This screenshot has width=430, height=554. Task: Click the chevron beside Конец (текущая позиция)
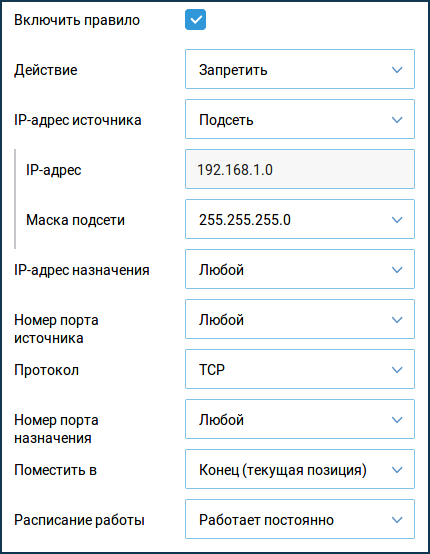coord(397,470)
